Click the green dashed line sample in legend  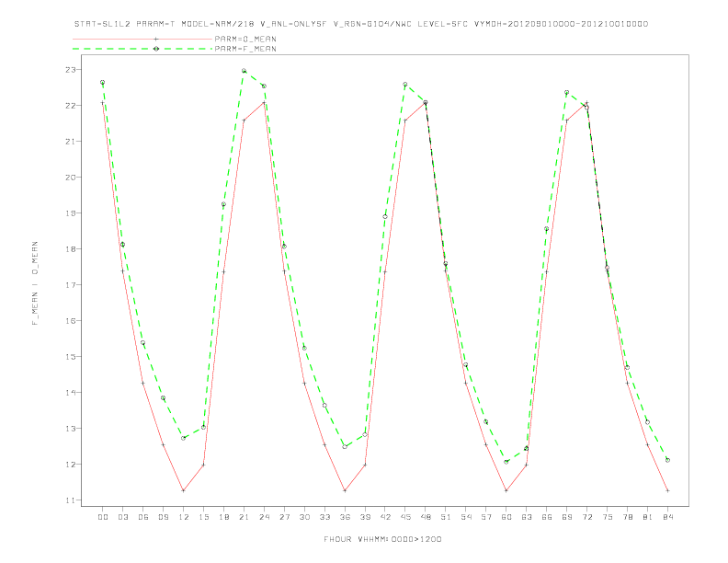coord(142,49)
